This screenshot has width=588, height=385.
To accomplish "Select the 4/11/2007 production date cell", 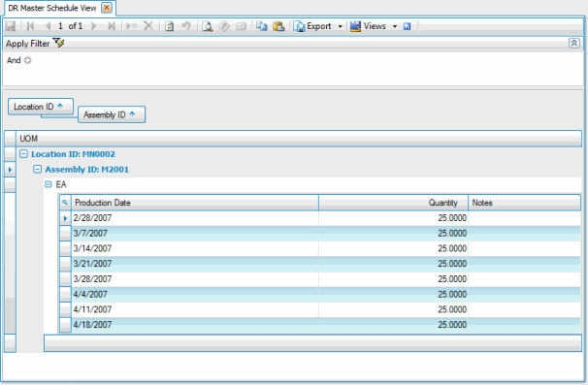I will point(195,309).
